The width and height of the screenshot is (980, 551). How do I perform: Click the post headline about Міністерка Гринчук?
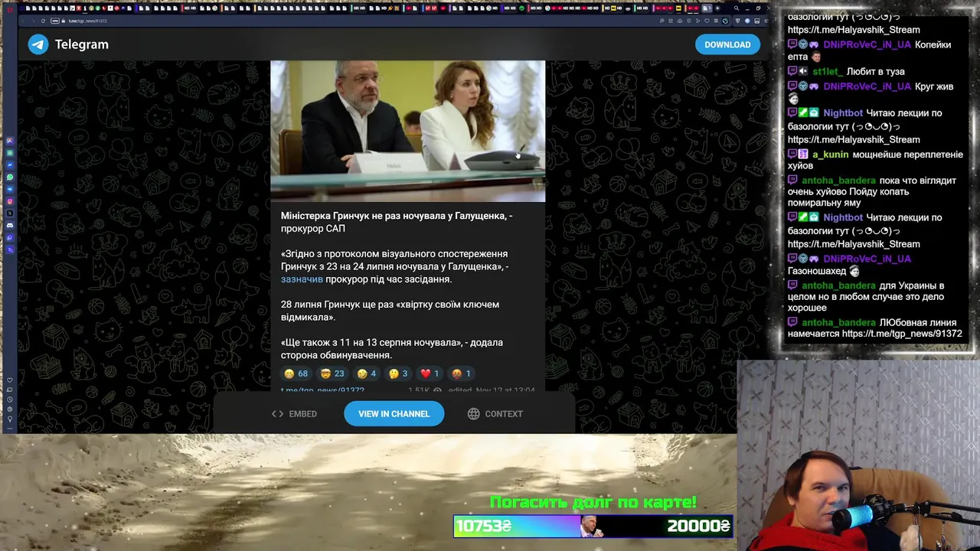(397, 222)
